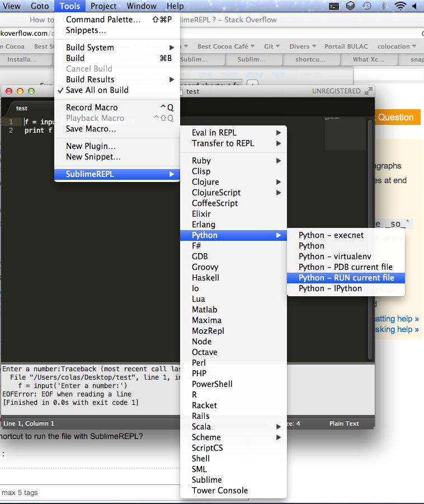Open the Time Machine menu bar icon
This screenshot has width=424, height=504.
(x=367, y=6)
